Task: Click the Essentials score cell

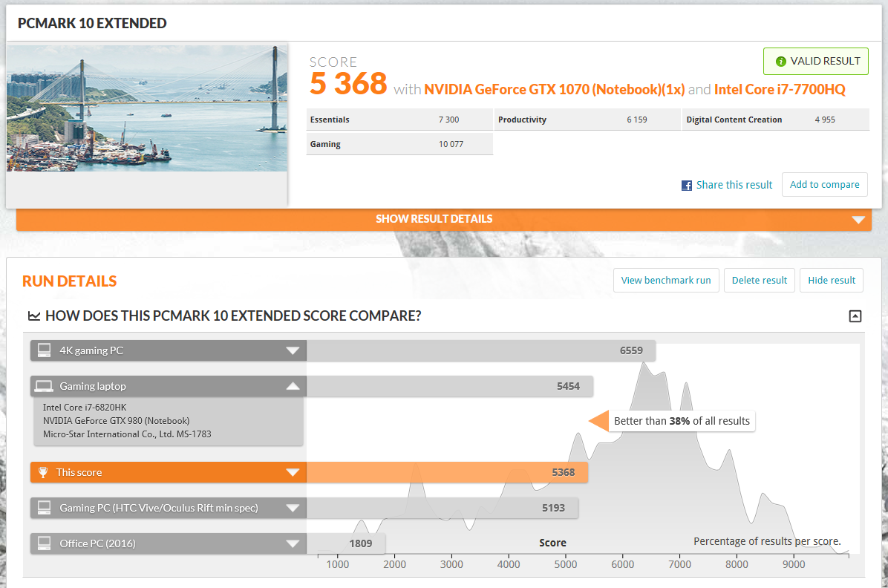Action: [400, 120]
